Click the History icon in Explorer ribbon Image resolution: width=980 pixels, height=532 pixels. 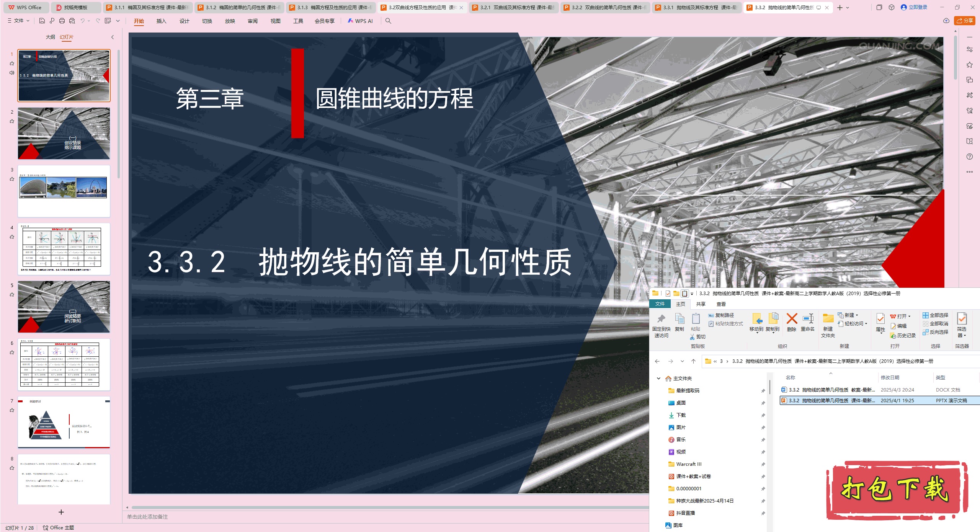coord(903,336)
